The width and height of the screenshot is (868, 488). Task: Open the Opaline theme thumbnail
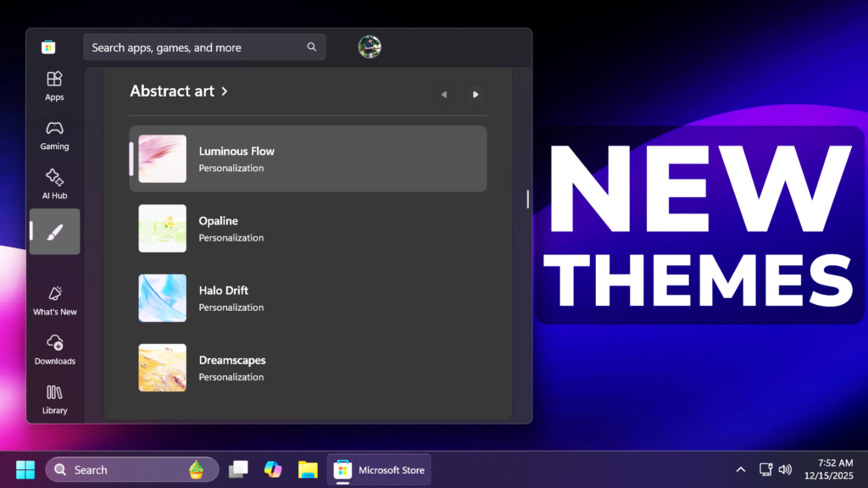click(162, 228)
